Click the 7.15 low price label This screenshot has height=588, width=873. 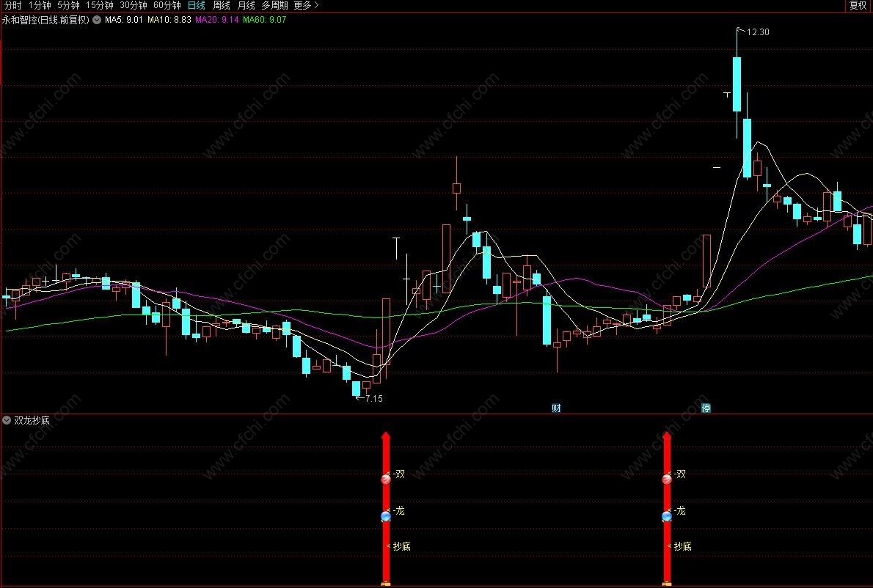(x=373, y=398)
